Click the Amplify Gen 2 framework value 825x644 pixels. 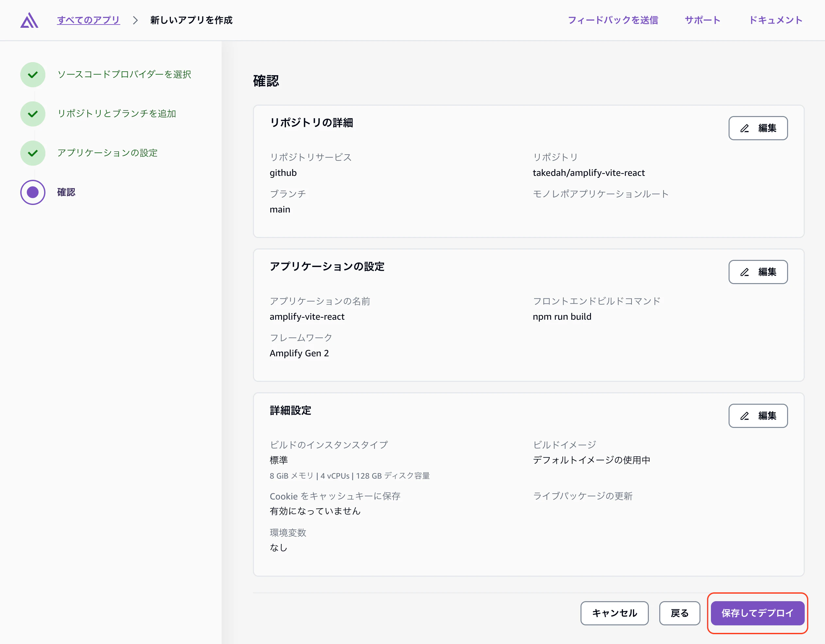pyautogui.click(x=299, y=353)
